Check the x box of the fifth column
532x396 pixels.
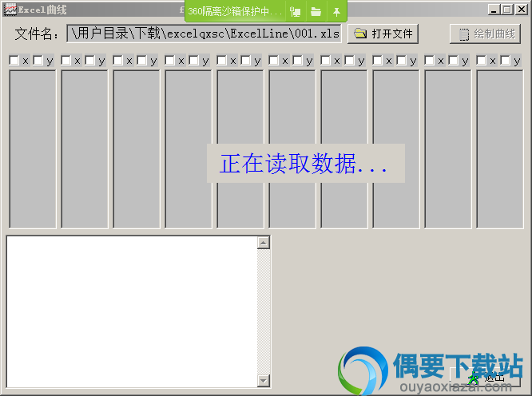(221, 61)
